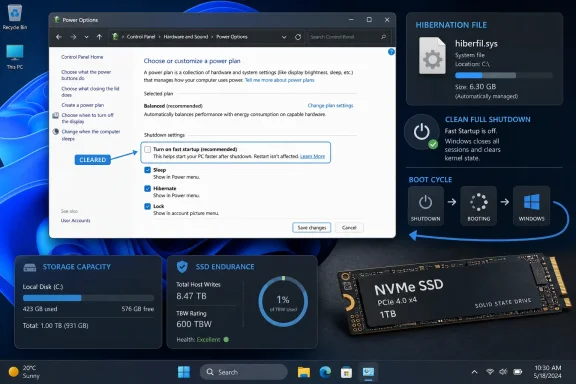The image size is (576, 384).
Task: Open File Explorer from the taskbar
Action: pos(304,372)
